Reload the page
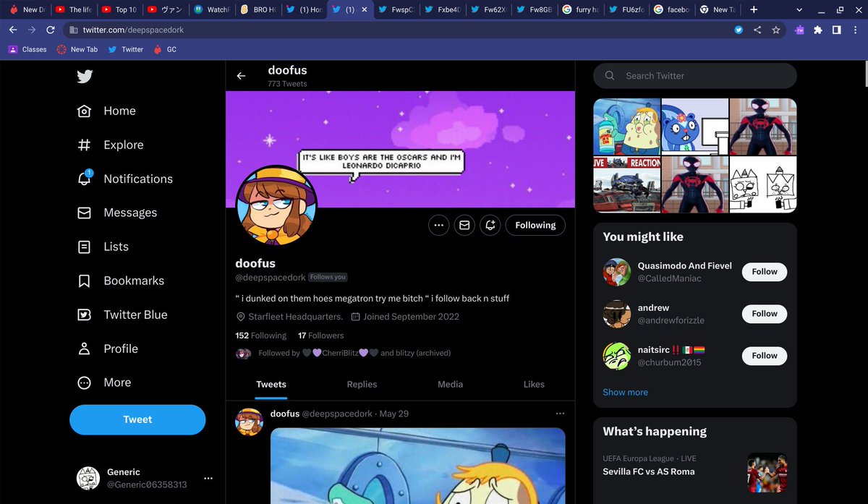The image size is (868, 504). 51,30
